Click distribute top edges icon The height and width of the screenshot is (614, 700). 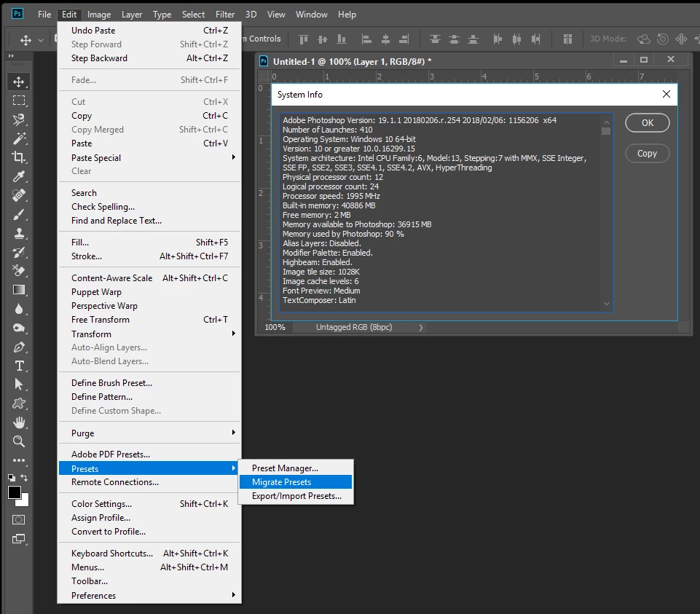tap(435, 39)
